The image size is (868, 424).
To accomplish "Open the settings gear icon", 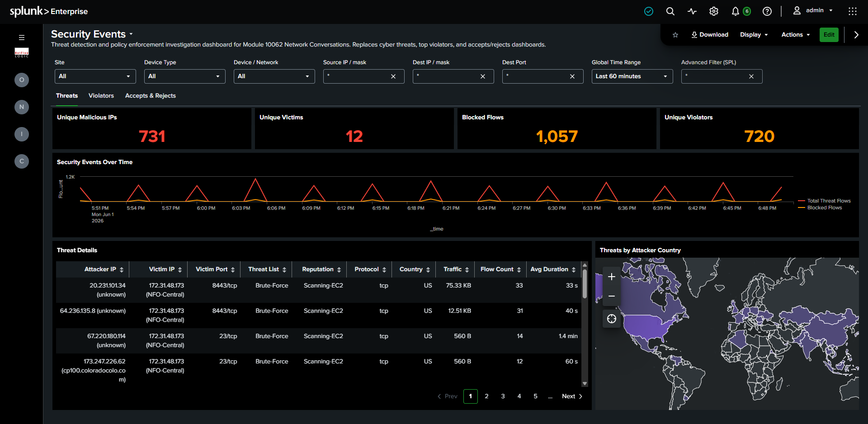I will coord(714,11).
